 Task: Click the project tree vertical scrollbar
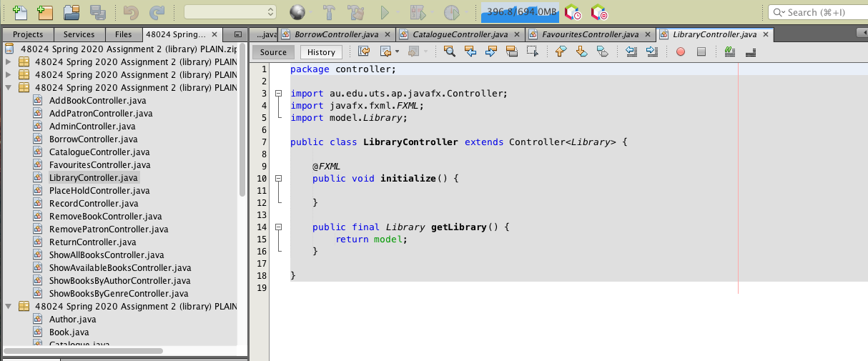[x=242, y=120]
